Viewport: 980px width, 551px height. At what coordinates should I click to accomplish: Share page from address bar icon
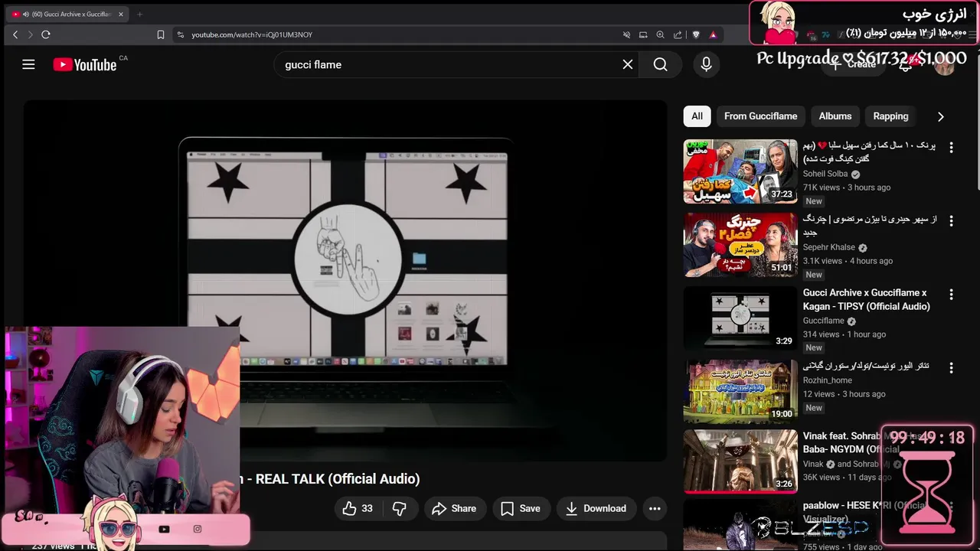(x=678, y=34)
